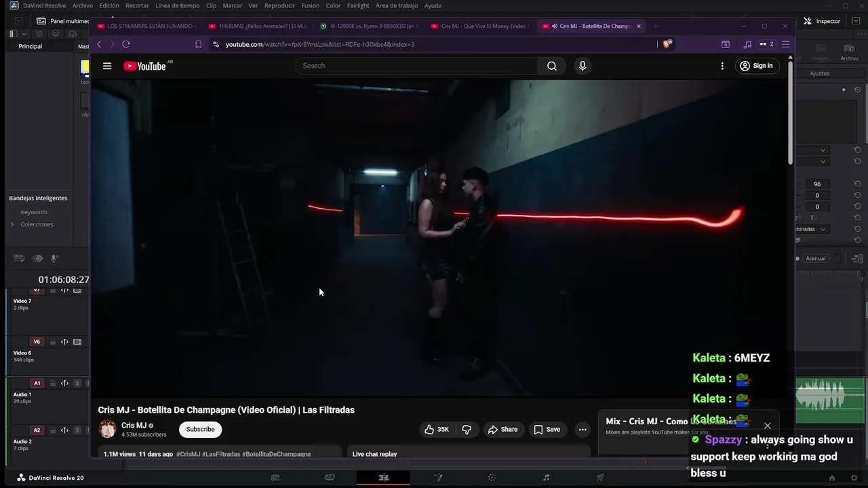Screen dimensions: 868x488
Task: Open the second Inspector combo box dropdown
Action: pos(814,161)
